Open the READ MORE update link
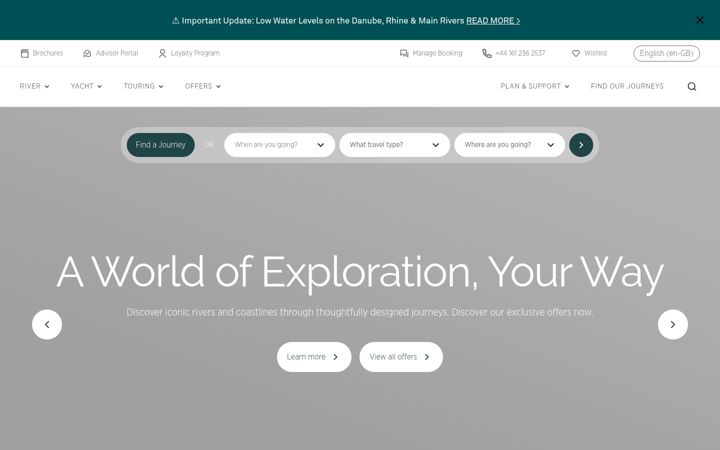The width and height of the screenshot is (720, 450). click(x=493, y=21)
